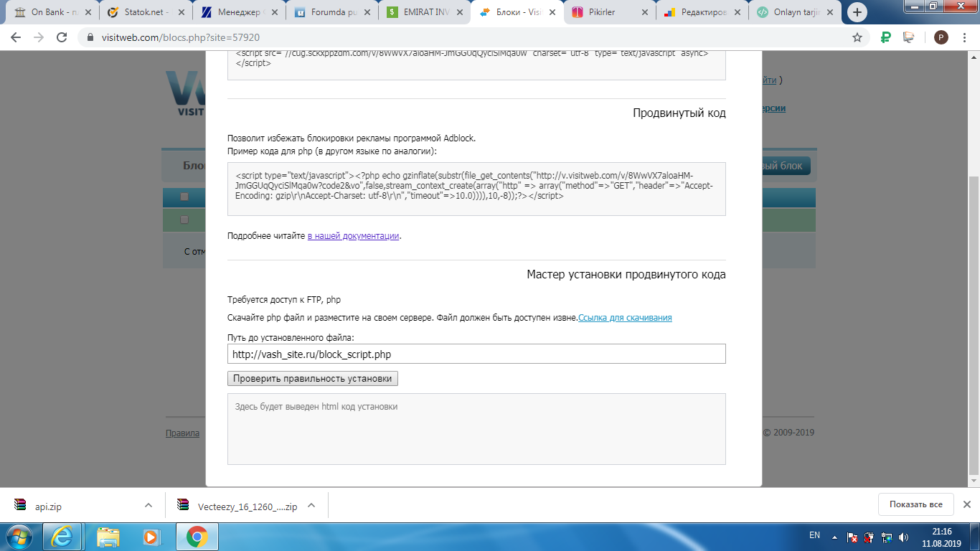Open the Ссылка для скачивания link
This screenshot has height=551, width=980.
click(x=625, y=317)
